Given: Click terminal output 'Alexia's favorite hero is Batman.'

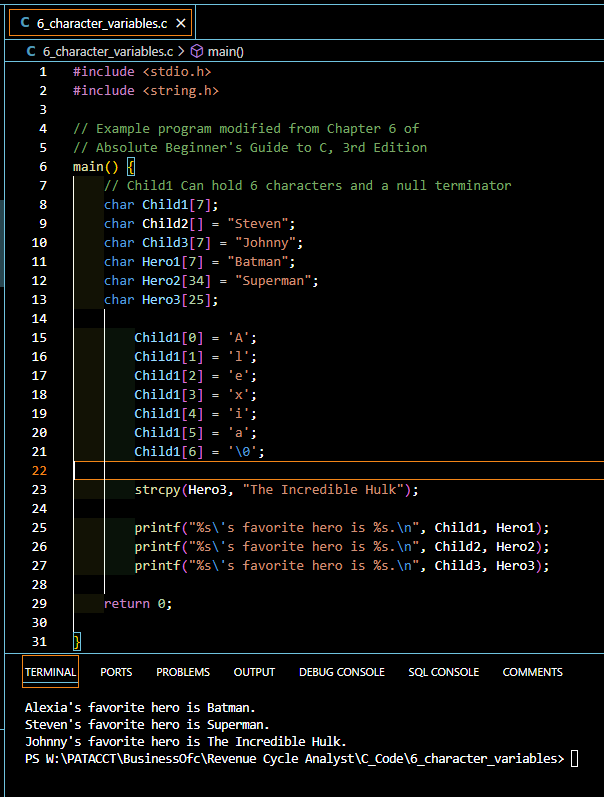Looking at the screenshot, I should (x=140, y=708).
